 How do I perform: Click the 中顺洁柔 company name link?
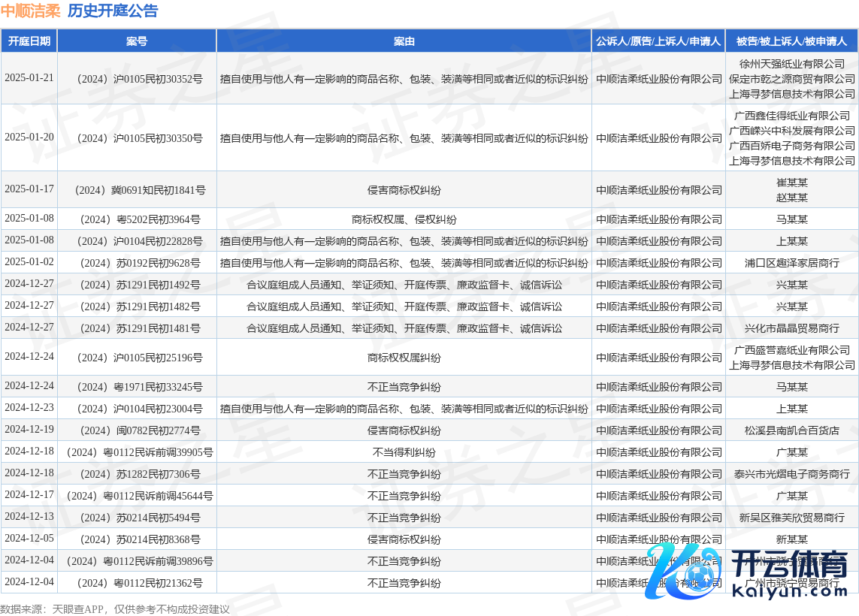[x=30, y=11]
